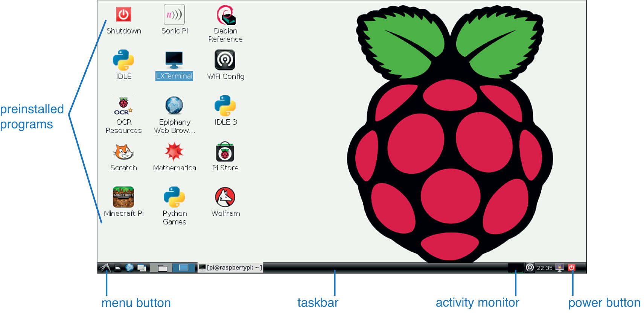Switch to the second virtual desktop
This screenshot has height=313, width=644.
[x=184, y=268]
